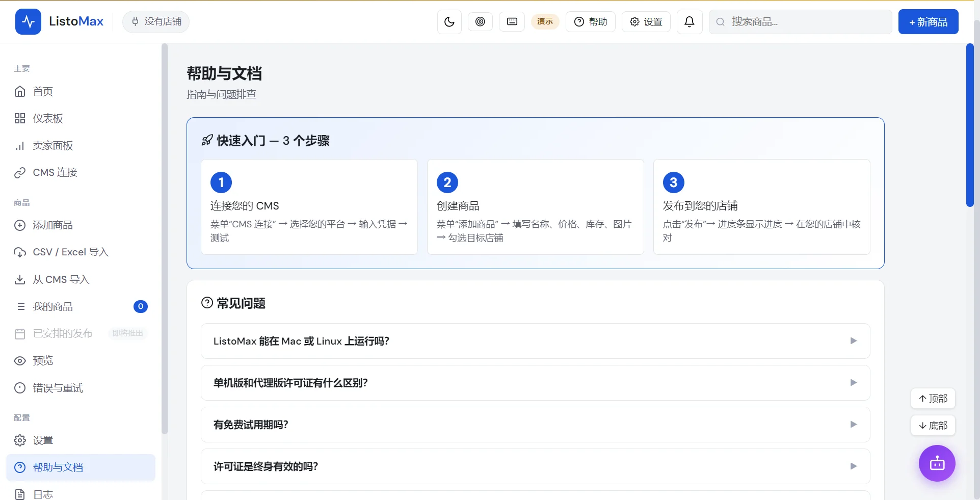Click the sidebar vertical scrollbar
Screen dimensions: 980x500
coord(165,239)
